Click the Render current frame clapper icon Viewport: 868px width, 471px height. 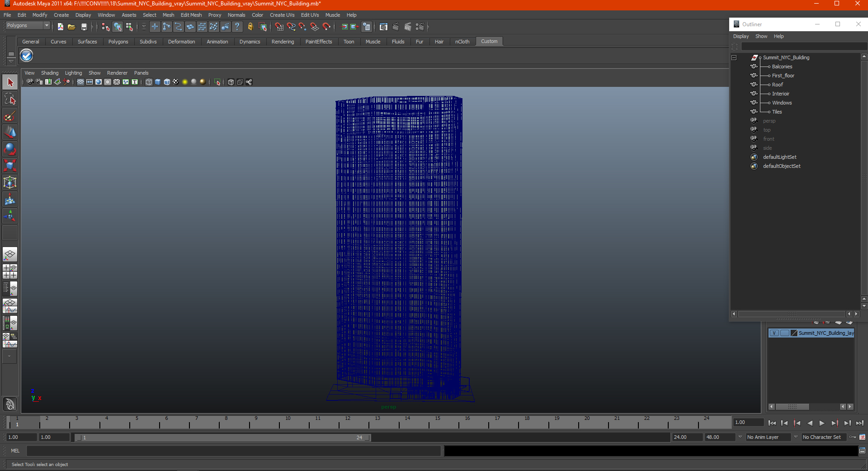pos(396,27)
